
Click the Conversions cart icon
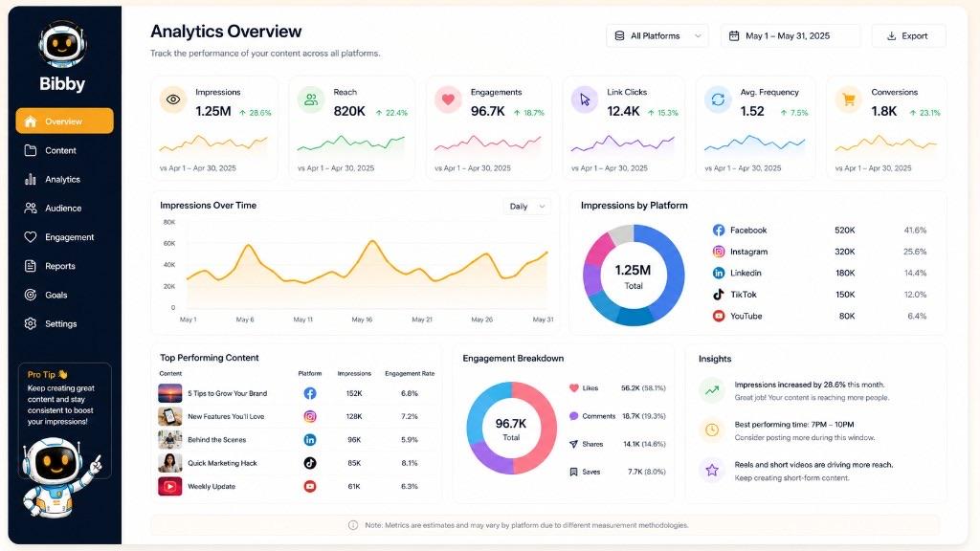pos(849,99)
